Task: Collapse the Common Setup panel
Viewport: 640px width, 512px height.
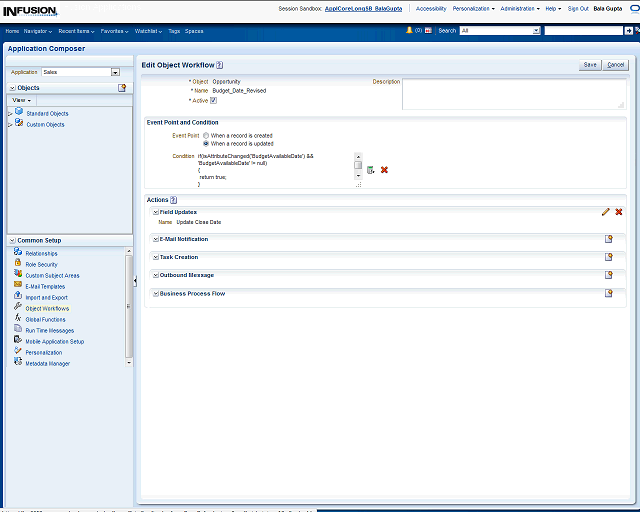Action: click(11, 240)
